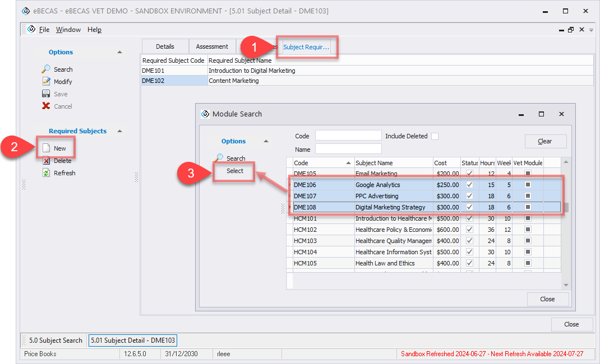The height and width of the screenshot is (364, 600).
Task: Click the Modify pencil icon
Action: pyautogui.click(x=46, y=82)
